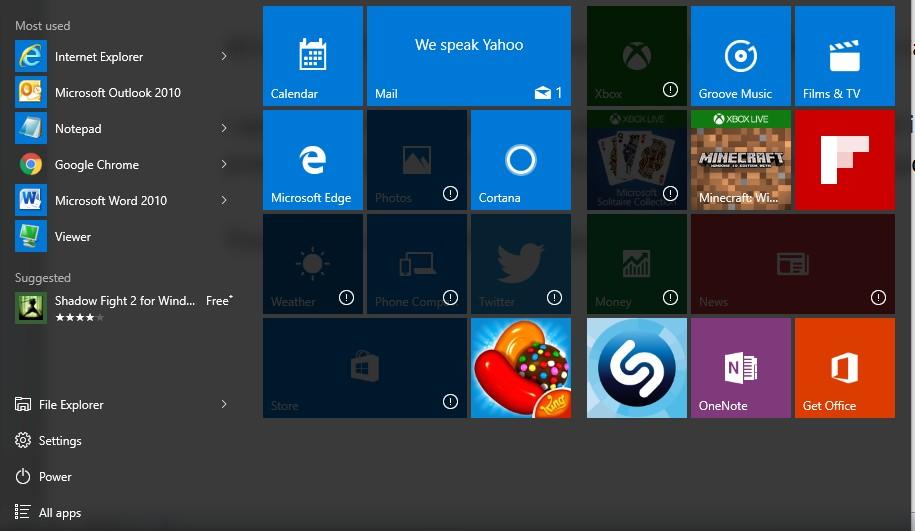Launch Microsoft Edge tile
This screenshot has height=531, width=915.
(313, 160)
